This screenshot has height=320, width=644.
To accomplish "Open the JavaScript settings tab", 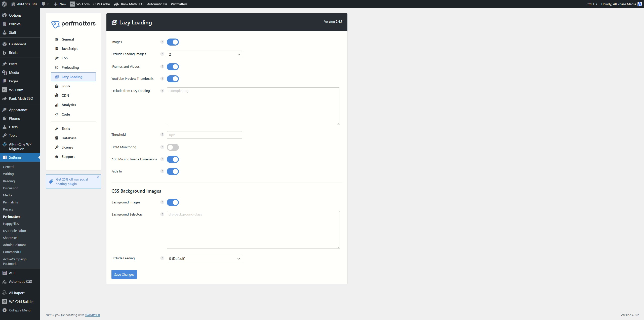I will (69, 49).
